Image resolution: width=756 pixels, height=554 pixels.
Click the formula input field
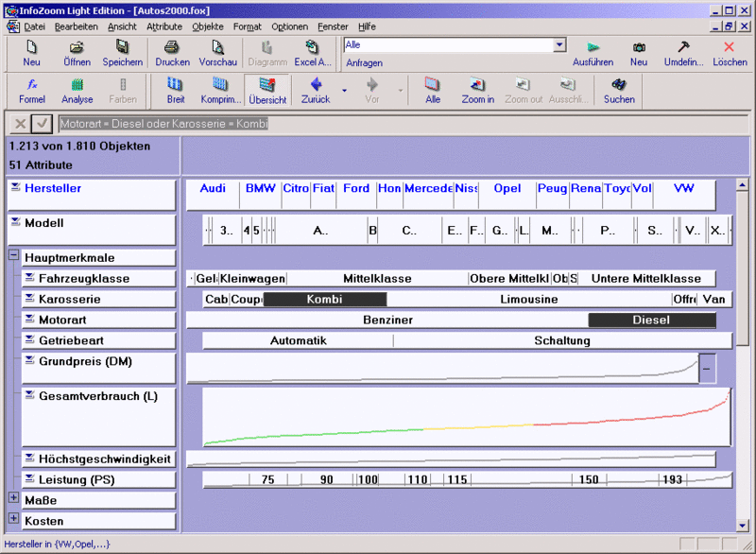point(404,124)
